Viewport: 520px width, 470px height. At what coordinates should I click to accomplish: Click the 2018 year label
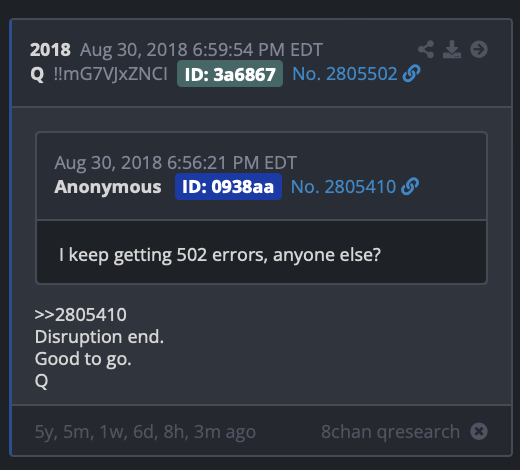click(x=50, y=50)
